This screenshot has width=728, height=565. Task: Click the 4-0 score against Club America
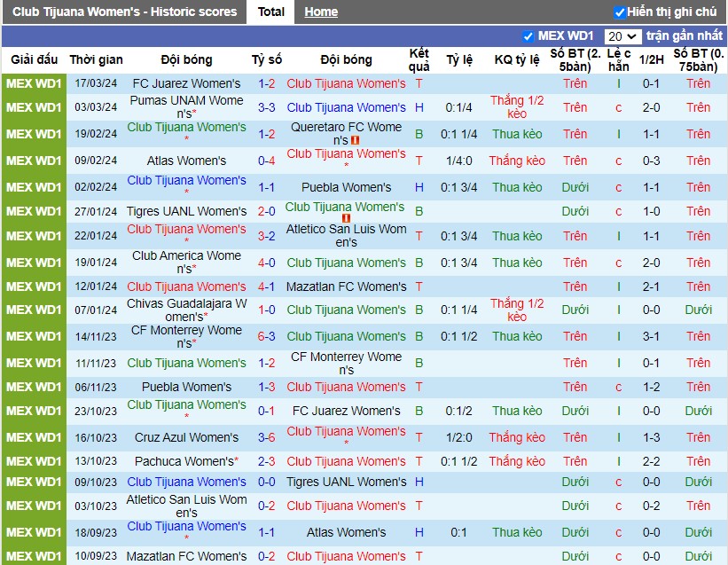point(267,263)
